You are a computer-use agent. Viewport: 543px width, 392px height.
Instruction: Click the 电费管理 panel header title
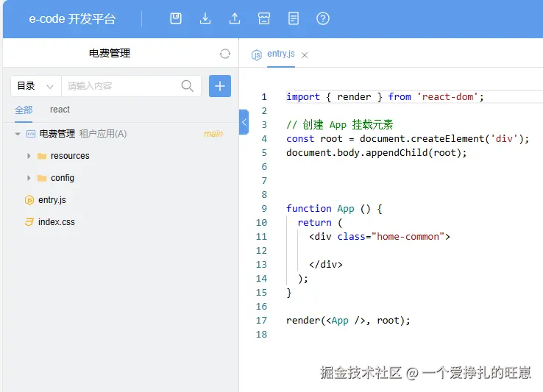(x=110, y=54)
